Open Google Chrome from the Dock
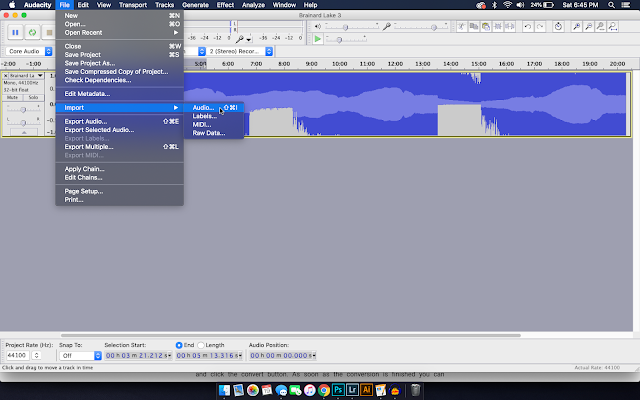The height and width of the screenshot is (400, 640). (324, 390)
